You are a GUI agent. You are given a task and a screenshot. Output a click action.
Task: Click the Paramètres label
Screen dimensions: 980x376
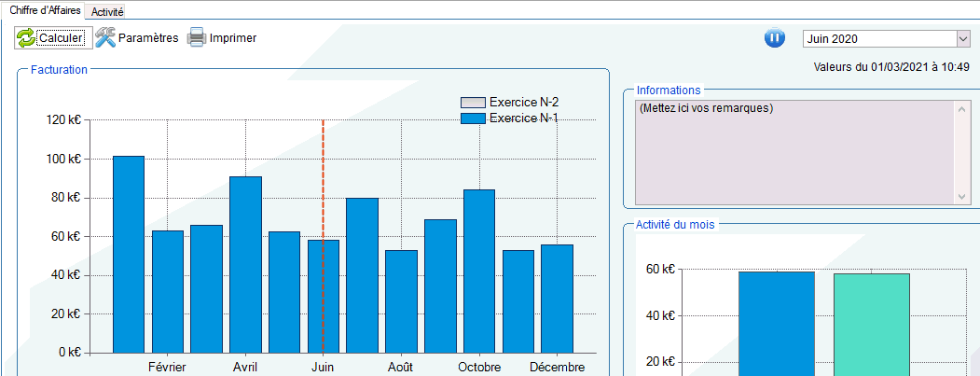coord(148,38)
